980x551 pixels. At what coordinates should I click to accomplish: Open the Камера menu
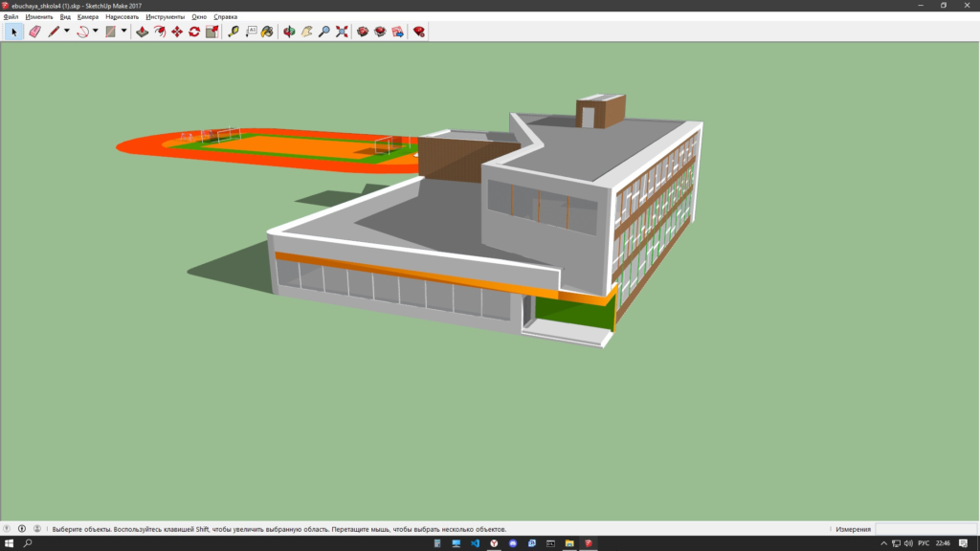click(88, 17)
